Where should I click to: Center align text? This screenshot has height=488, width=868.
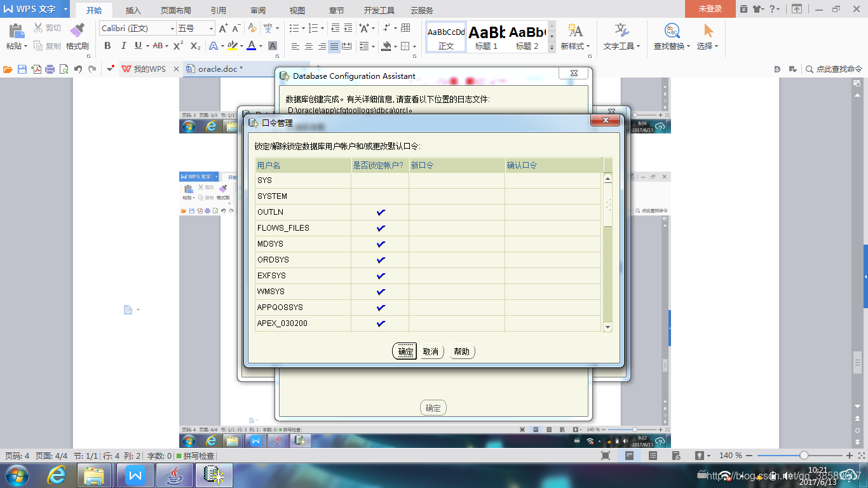[308, 46]
